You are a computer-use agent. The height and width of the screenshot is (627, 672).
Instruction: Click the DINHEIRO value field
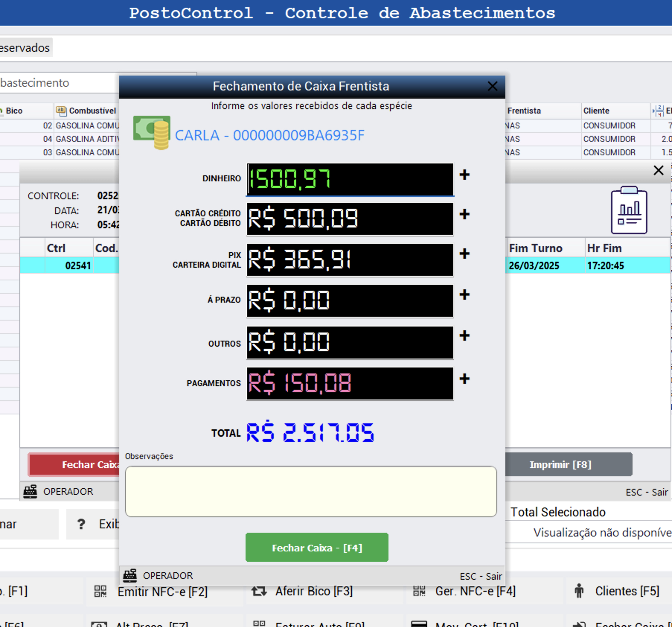tap(350, 179)
